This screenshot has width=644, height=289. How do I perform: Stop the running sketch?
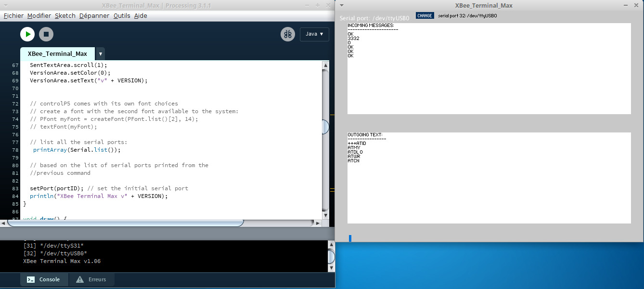tap(46, 34)
